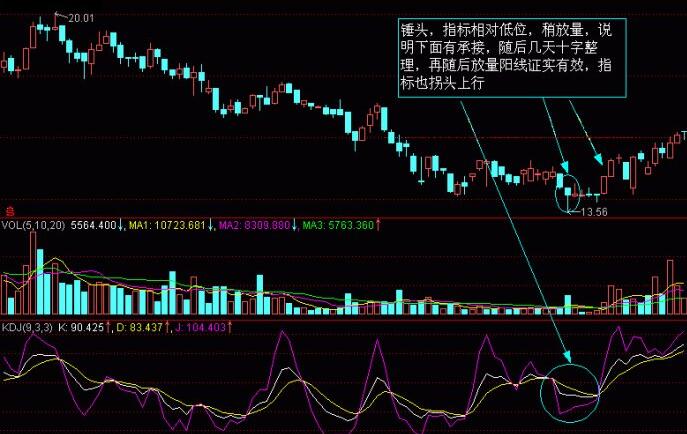687x434 pixels.
Task: Click the arrowhead pointing at the breakout candle
Action: [x=599, y=160]
